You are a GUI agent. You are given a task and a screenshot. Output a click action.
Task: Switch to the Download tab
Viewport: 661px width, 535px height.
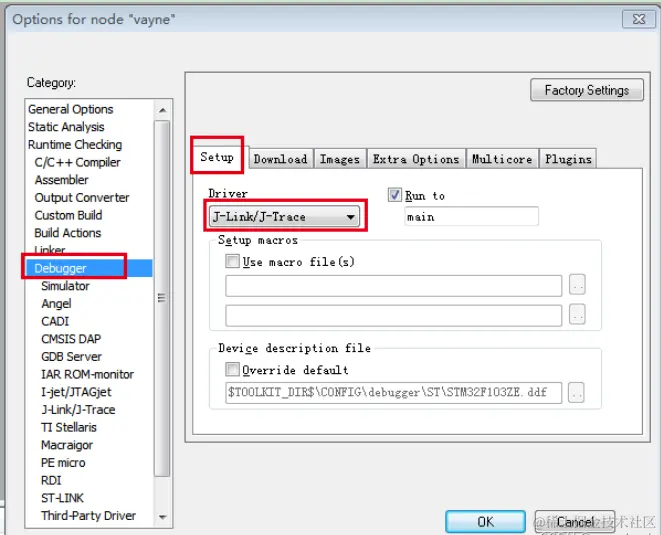point(280,159)
